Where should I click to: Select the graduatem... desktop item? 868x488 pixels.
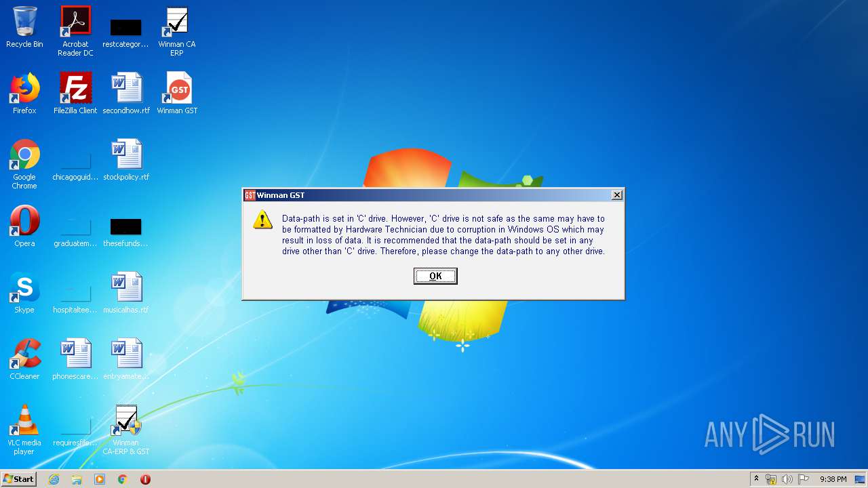coord(75,231)
